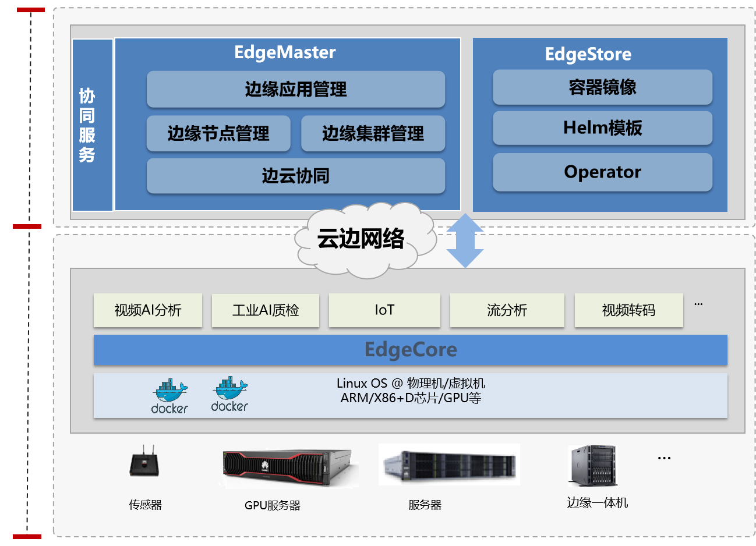
Task: Choose the 边云协同 block
Action: 296,176
